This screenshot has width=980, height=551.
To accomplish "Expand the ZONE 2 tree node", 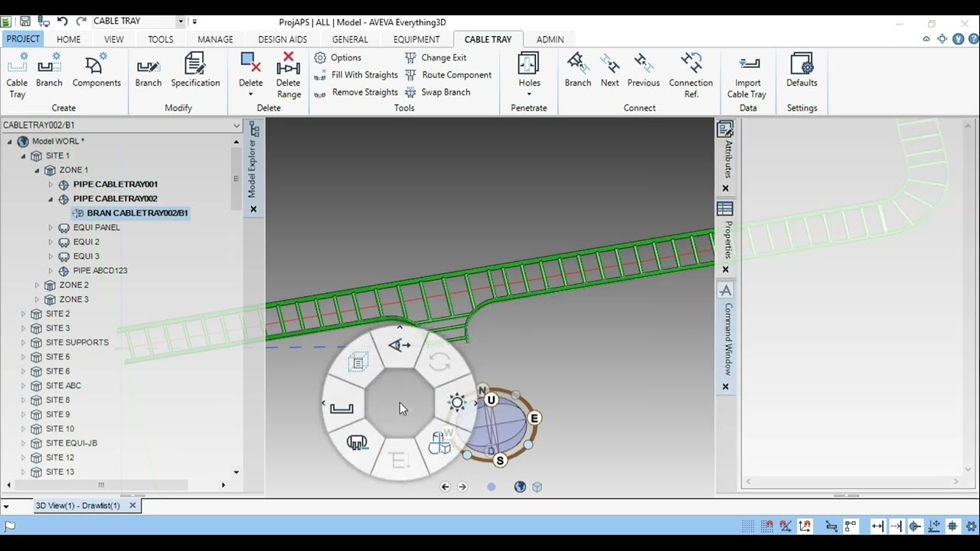I will point(37,285).
